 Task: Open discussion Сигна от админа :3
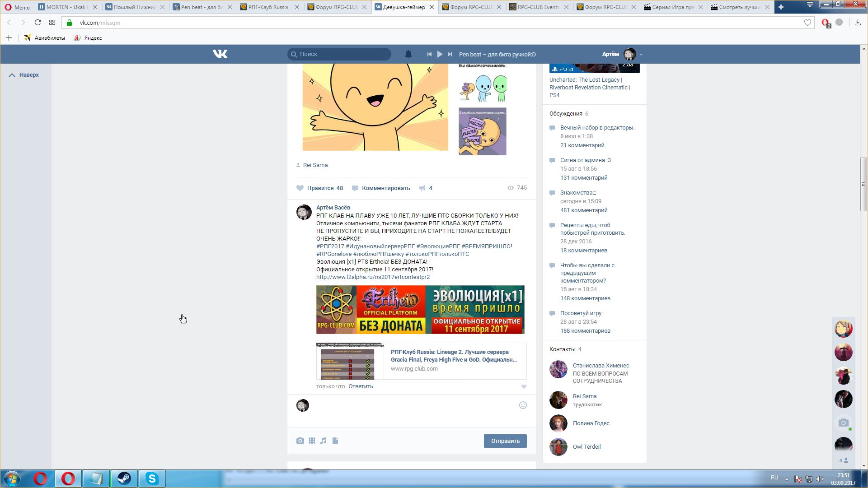[586, 160]
